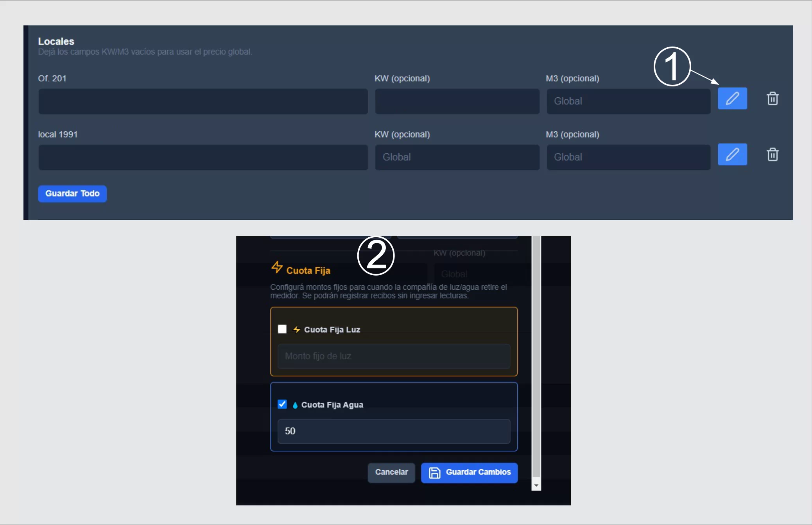
Task: Click the edit pencil for local 1991
Action: (732, 154)
